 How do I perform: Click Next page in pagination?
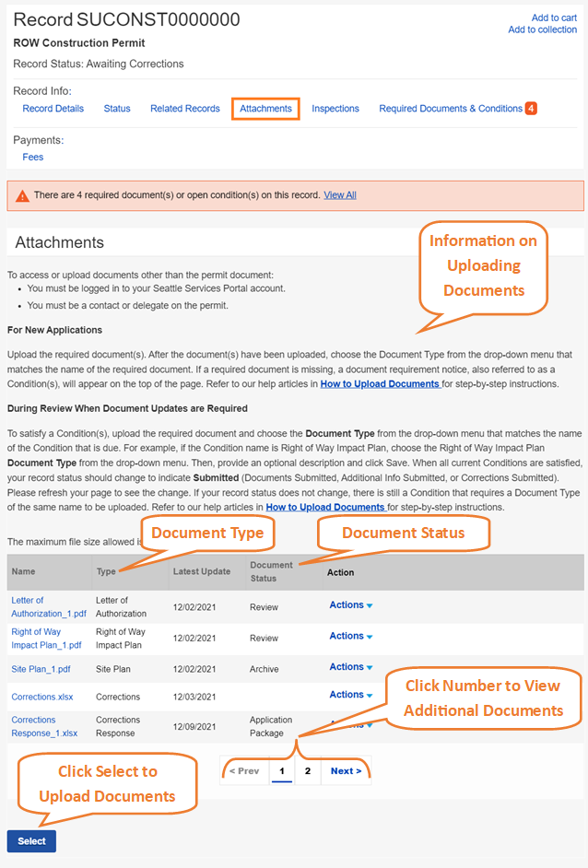click(346, 771)
